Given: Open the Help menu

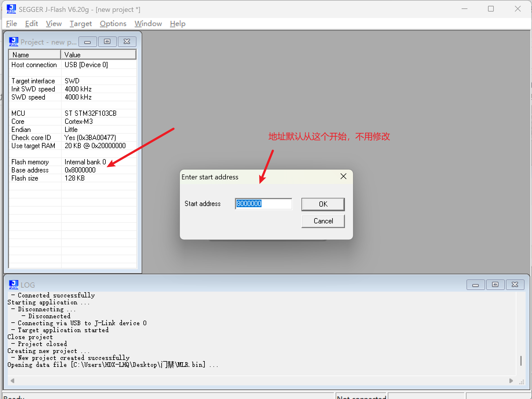Looking at the screenshot, I should click(x=178, y=24).
